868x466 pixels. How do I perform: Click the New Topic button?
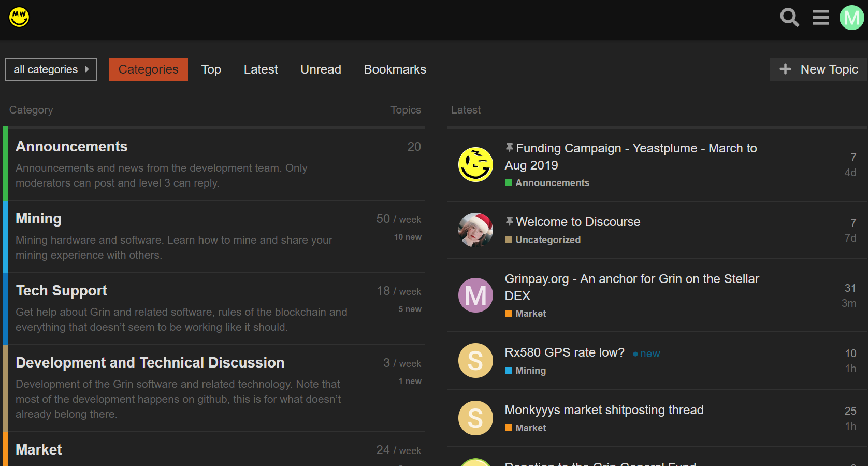[818, 69]
